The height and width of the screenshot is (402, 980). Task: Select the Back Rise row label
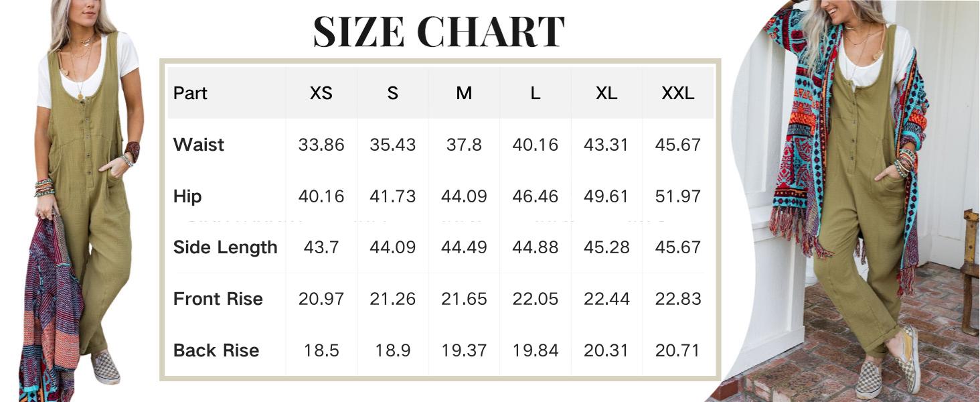point(216,350)
